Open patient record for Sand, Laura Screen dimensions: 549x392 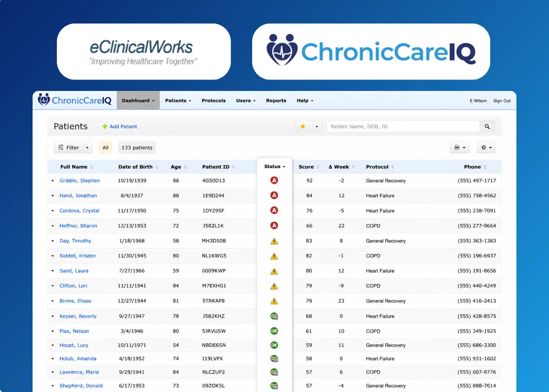pos(74,271)
